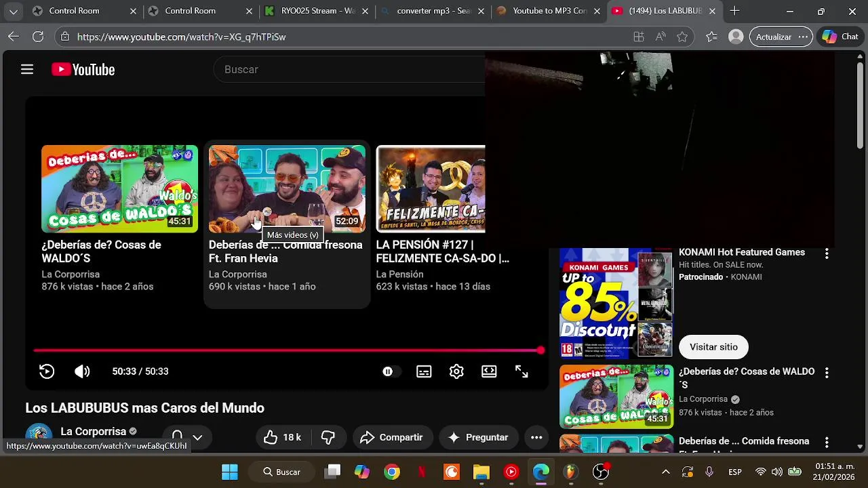868x488 pixels.
Task: Replay the finished video
Action: pyautogui.click(x=47, y=371)
